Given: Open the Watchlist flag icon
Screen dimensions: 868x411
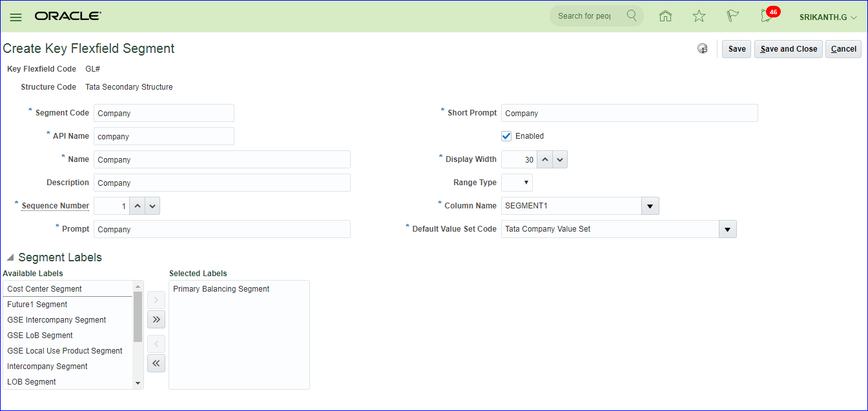Looking at the screenshot, I should (732, 16).
